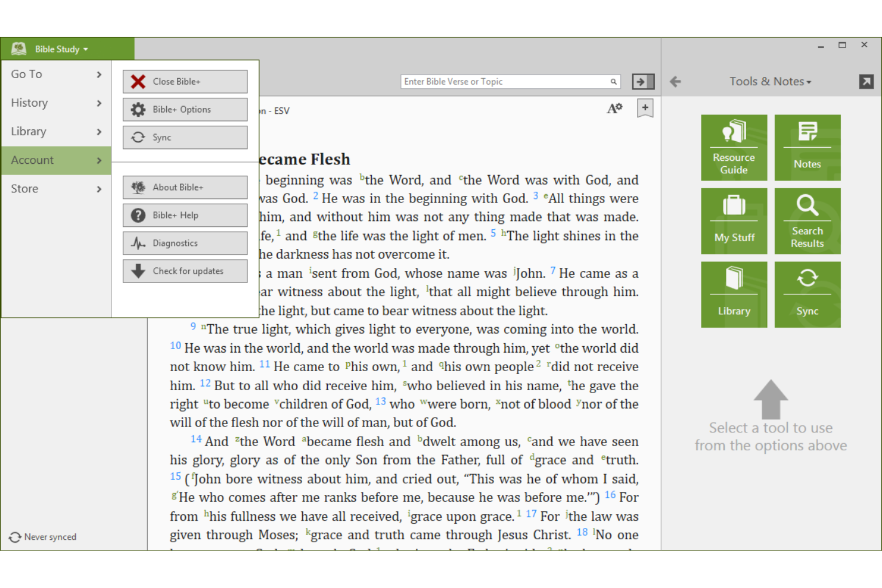The height and width of the screenshot is (588, 882).
Task: Click verse number 15 link
Action: (175, 476)
